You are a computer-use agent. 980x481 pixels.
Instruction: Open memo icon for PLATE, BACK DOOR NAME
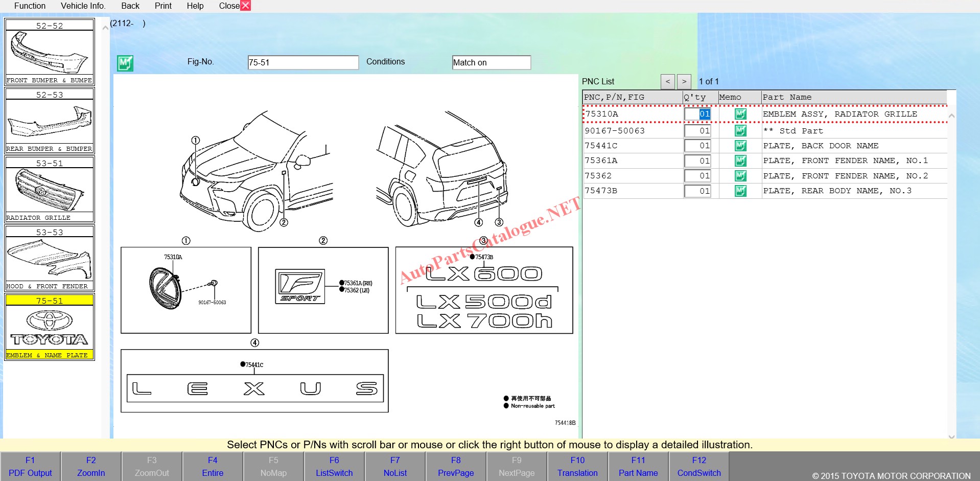point(740,146)
